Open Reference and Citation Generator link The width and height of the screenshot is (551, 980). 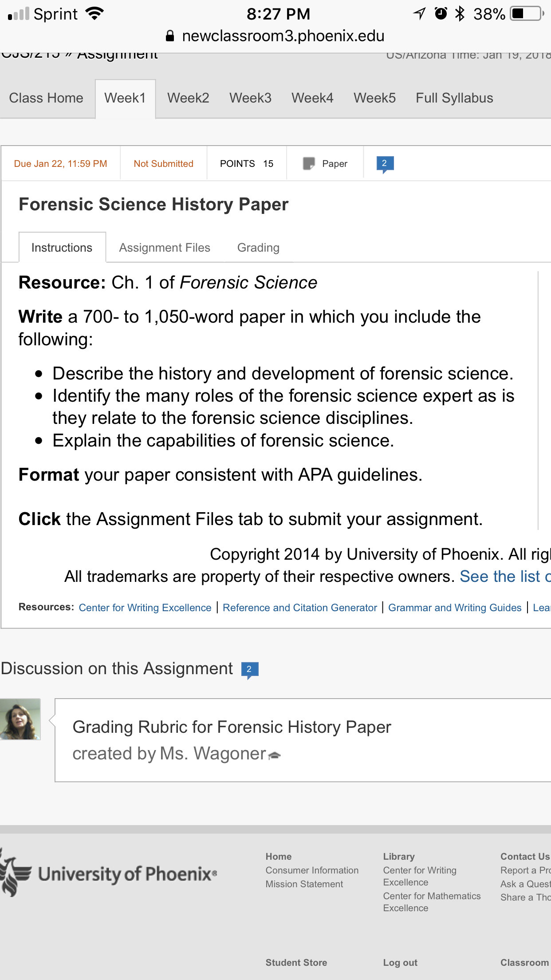pos(300,608)
